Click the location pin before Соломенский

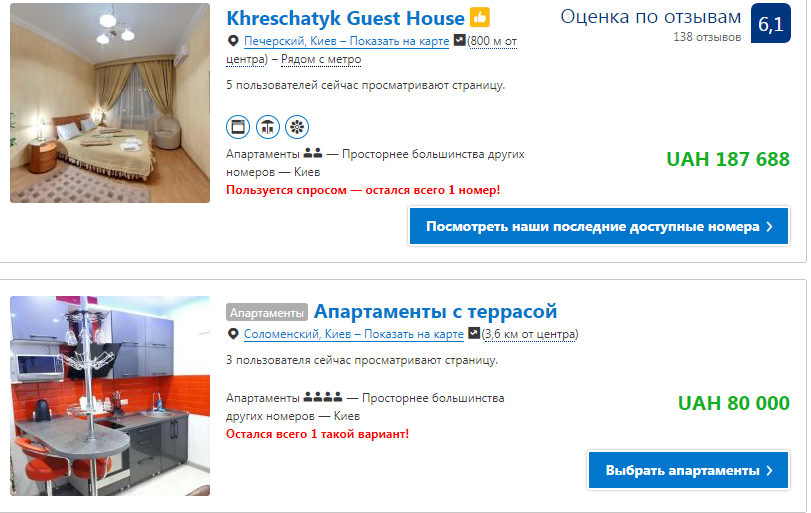pos(233,334)
